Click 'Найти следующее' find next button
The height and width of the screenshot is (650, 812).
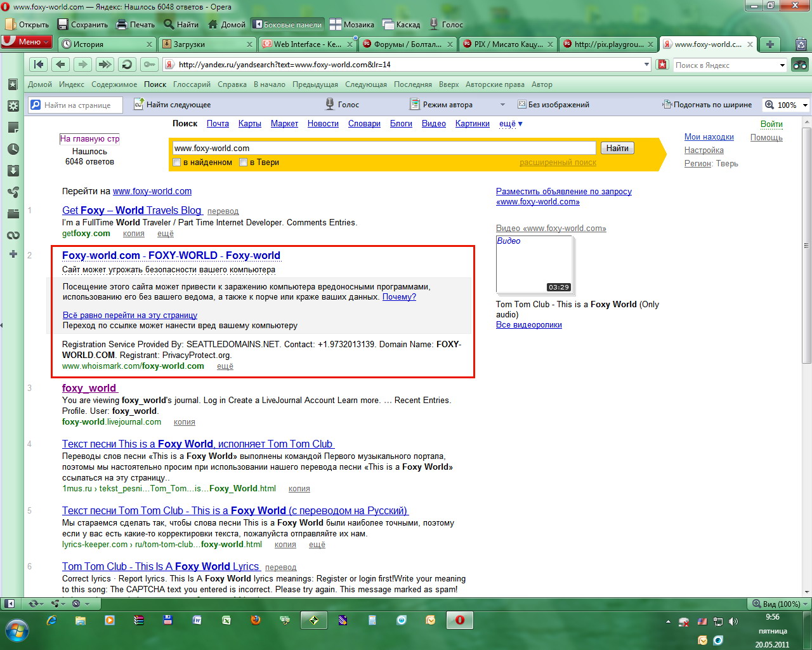pos(173,105)
